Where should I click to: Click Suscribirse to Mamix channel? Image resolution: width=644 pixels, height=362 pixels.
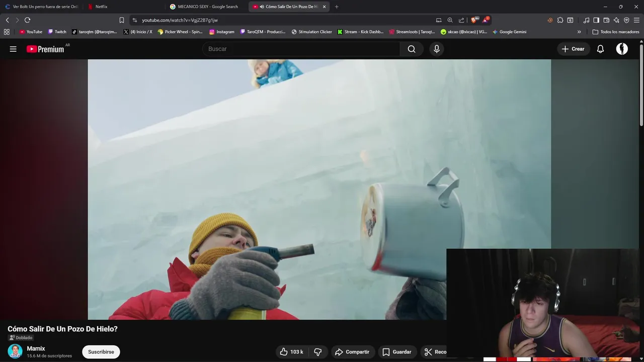pyautogui.click(x=101, y=352)
